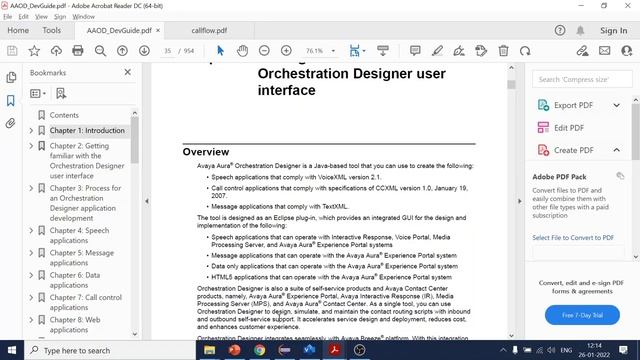The image size is (640, 360).
Task: Open the notifications bell
Action: [580, 30]
